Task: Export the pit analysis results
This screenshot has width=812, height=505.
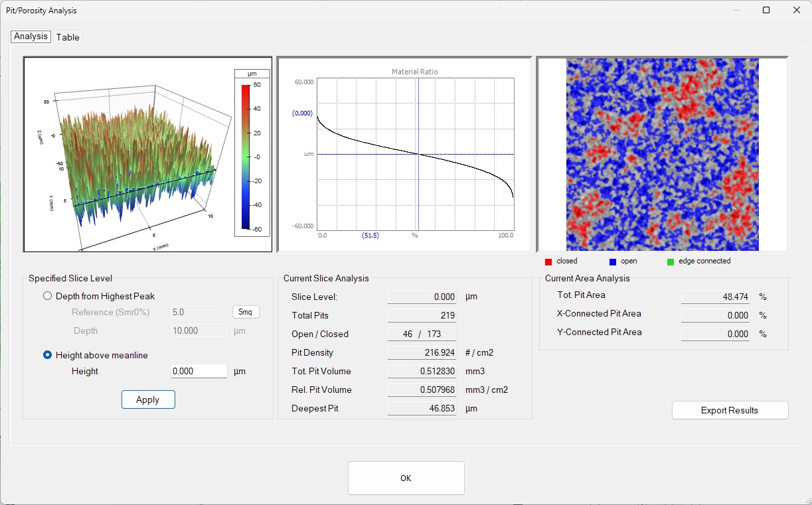Action: coord(730,410)
